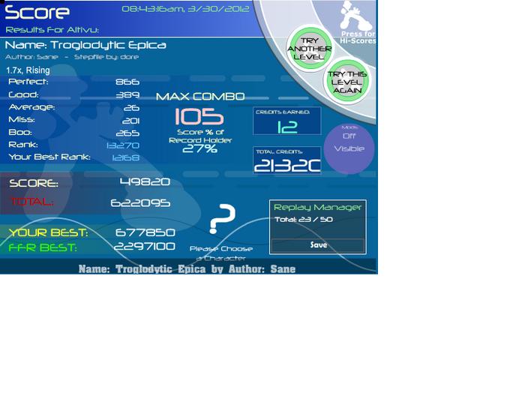Click the Try Another Level button
Image resolution: width=525 pixels, height=420 pixels.
tap(310, 49)
